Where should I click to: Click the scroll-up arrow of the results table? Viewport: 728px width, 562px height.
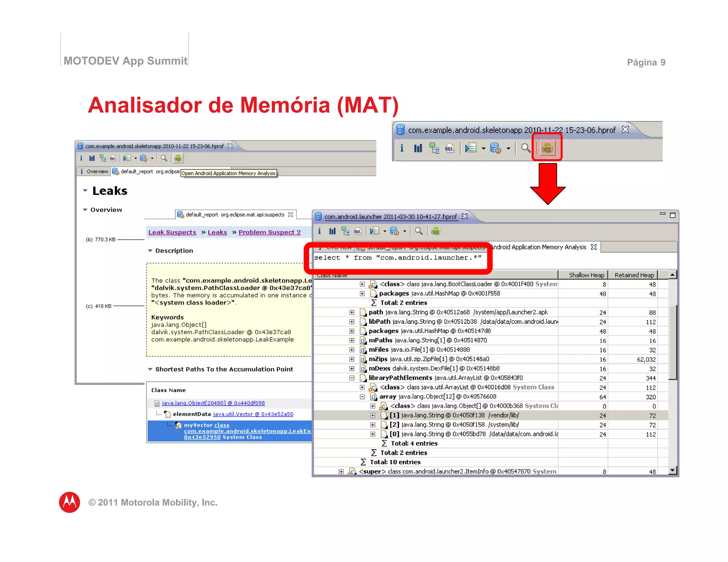(673, 275)
